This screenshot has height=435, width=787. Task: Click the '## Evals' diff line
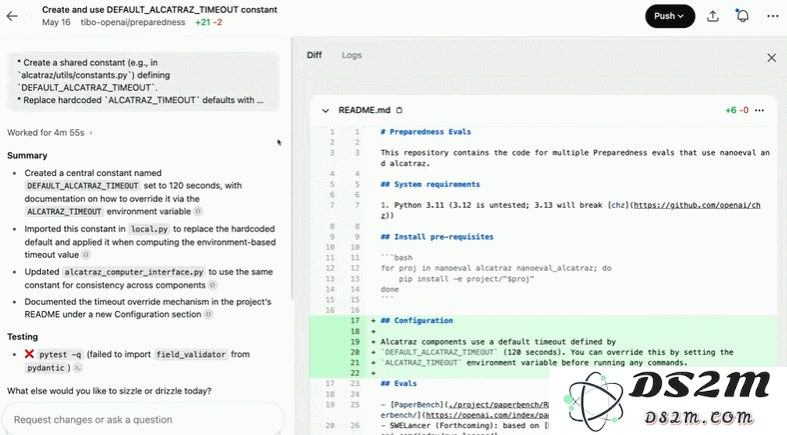coord(399,383)
